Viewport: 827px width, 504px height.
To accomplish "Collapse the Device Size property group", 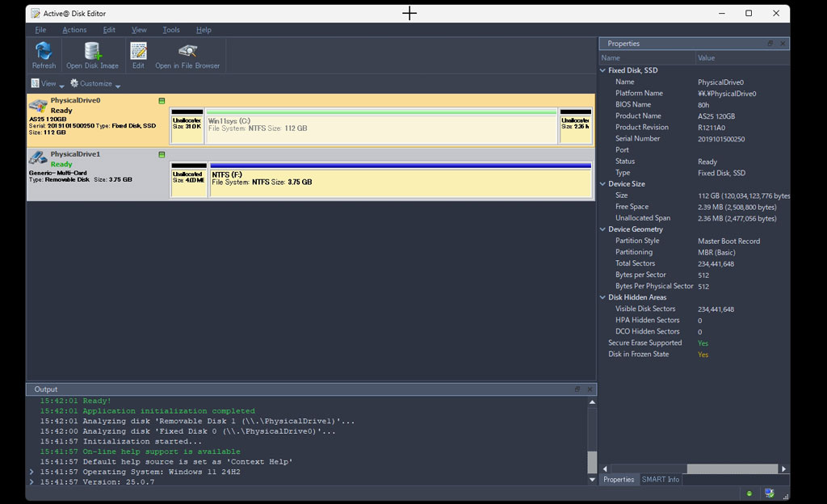I will pos(602,184).
